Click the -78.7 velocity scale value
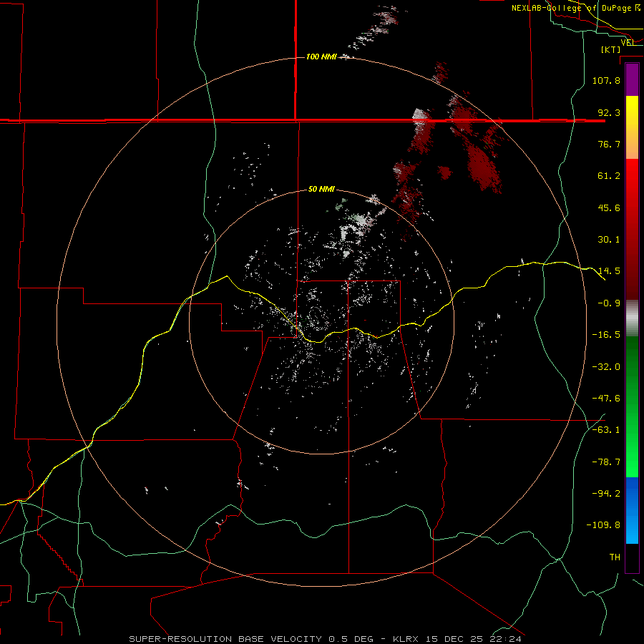Image resolution: width=644 pixels, height=644 pixels. click(x=606, y=462)
